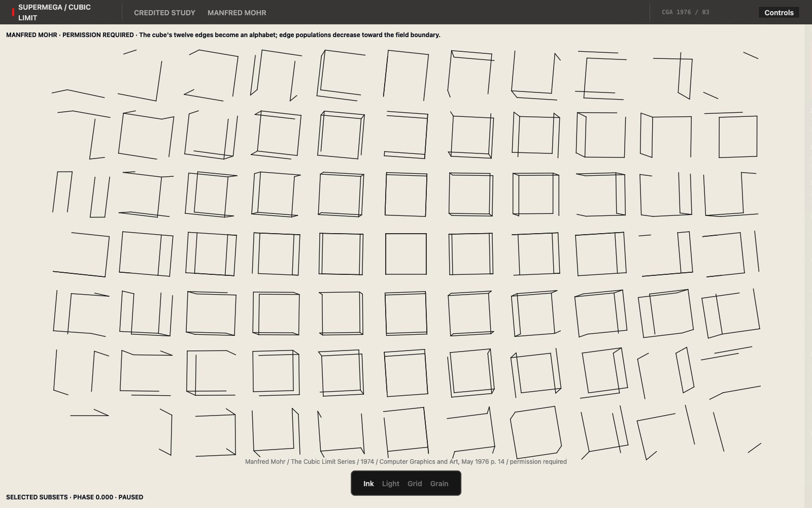Image resolution: width=812 pixels, height=508 pixels.
Task: Switch to Light mode
Action: 391,484
